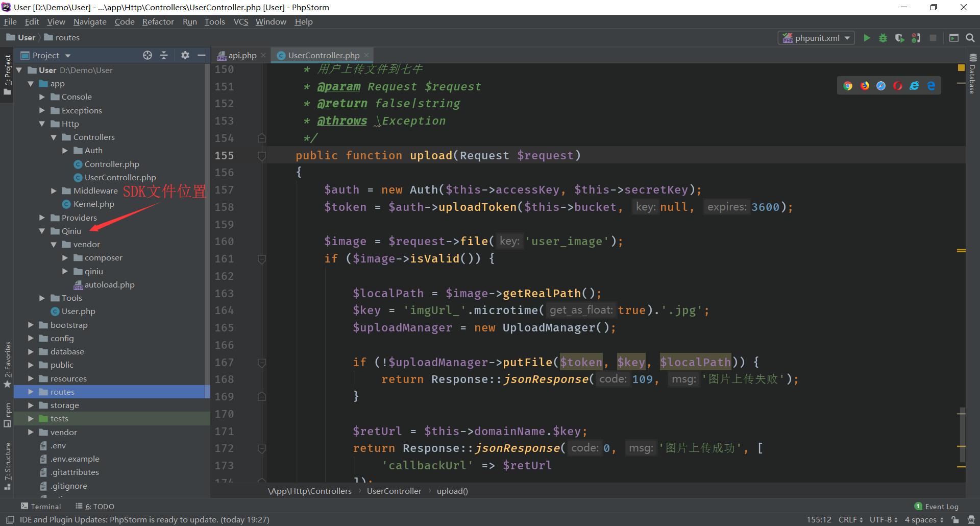Fold the upload function at line 155
This screenshot has height=526, width=980.
[262, 156]
